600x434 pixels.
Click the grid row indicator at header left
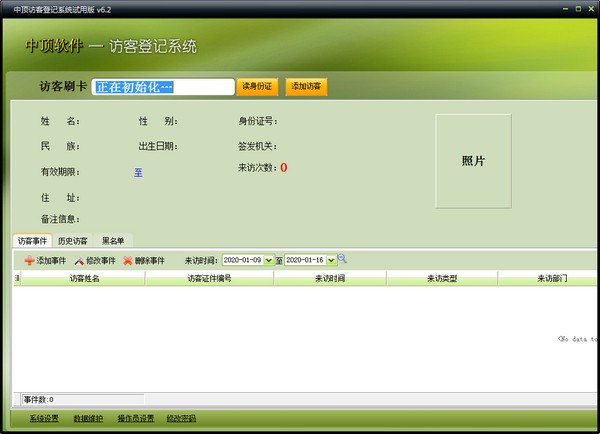[x=17, y=278]
